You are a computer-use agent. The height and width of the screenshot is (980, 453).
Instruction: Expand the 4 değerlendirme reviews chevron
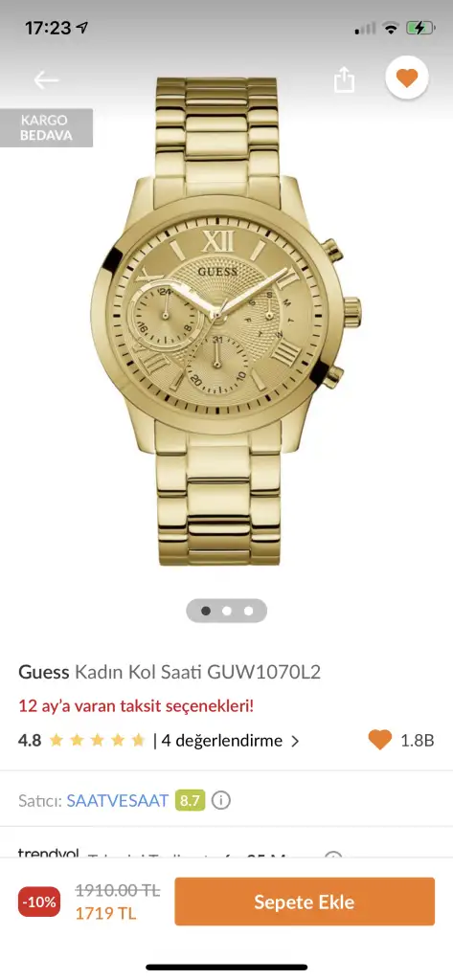295,742
